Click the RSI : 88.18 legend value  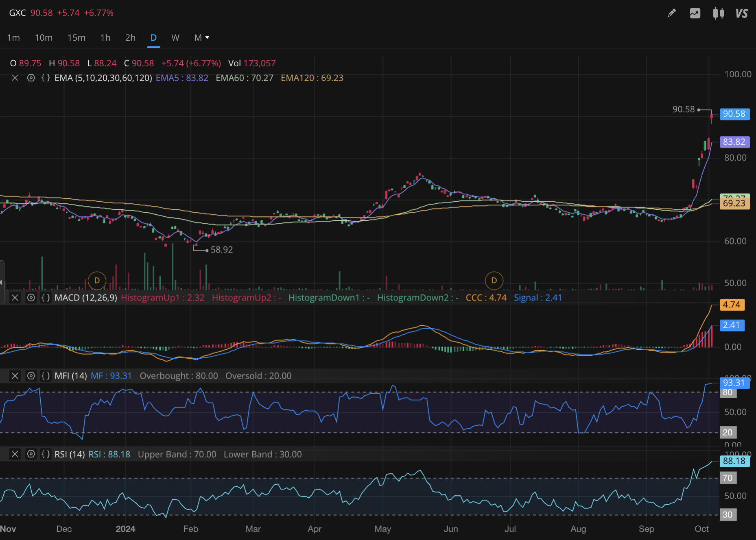click(109, 454)
